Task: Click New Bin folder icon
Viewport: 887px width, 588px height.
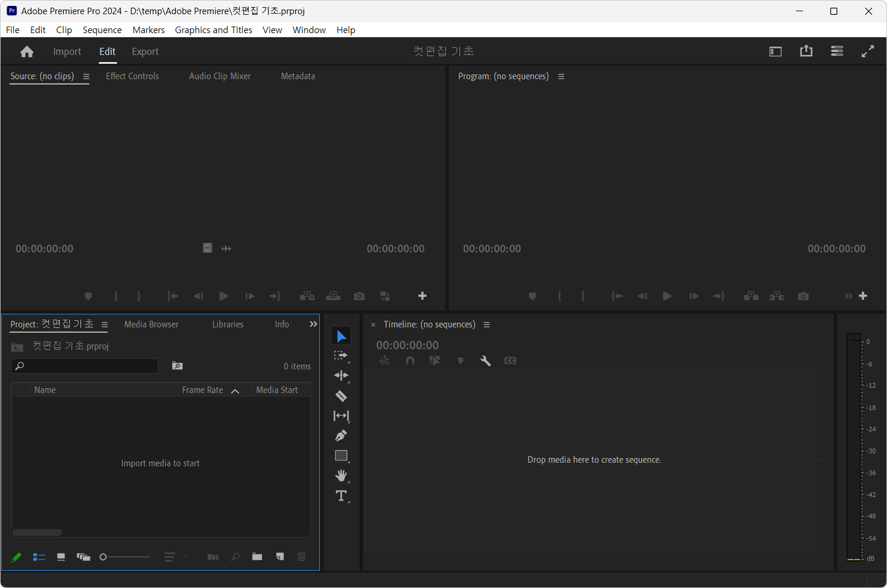Action: (x=257, y=557)
